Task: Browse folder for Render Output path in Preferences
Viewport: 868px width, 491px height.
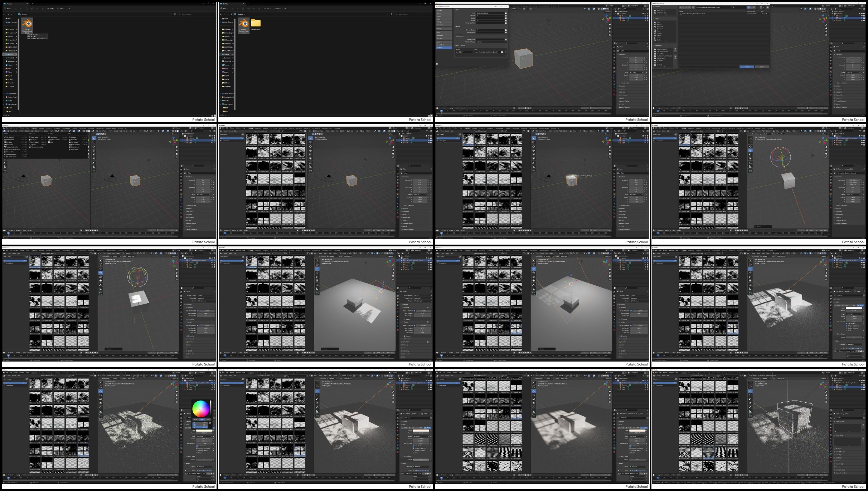Action: 506,30
